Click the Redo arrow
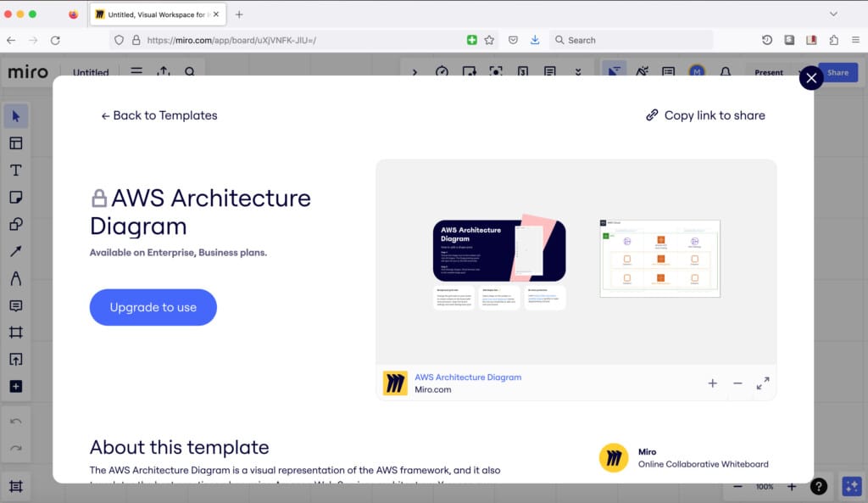868x503 pixels. (x=15, y=448)
